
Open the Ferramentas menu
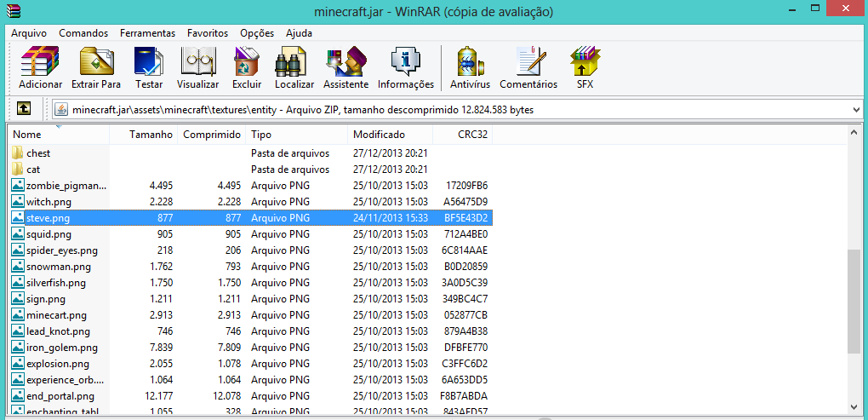tap(147, 33)
